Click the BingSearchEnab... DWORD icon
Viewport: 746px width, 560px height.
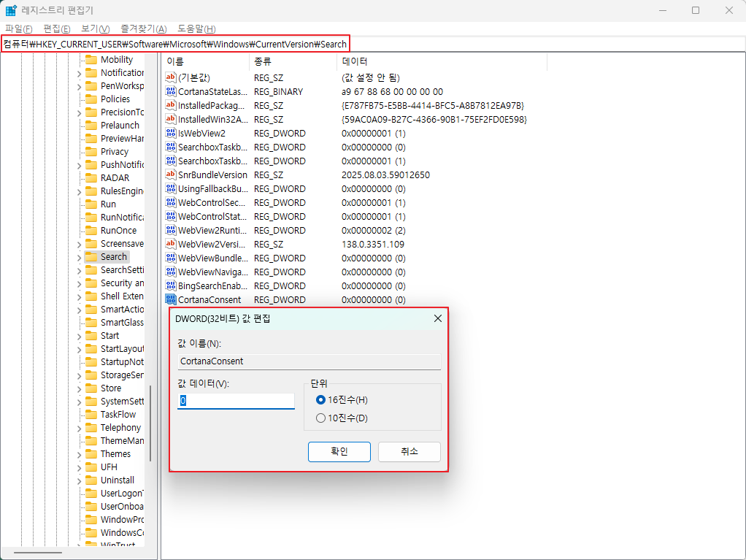pyautogui.click(x=171, y=285)
